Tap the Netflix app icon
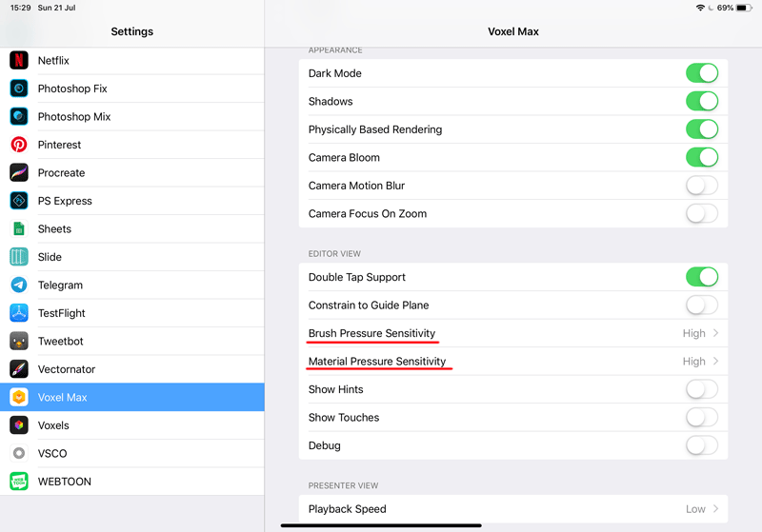 19,60
